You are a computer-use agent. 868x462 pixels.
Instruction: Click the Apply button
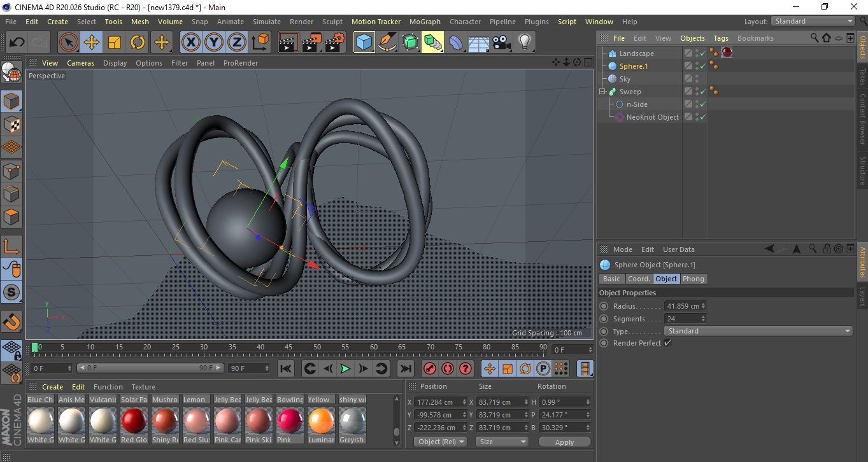click(564, 442)
